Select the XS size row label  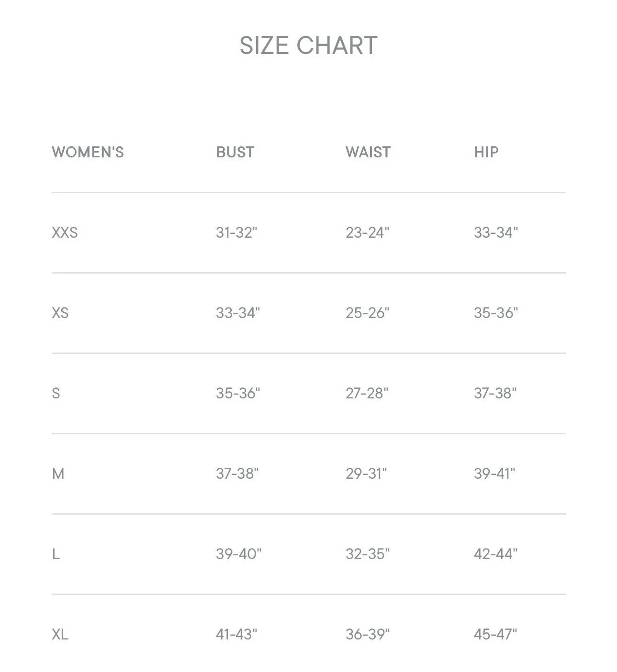(x=60, y=313)
